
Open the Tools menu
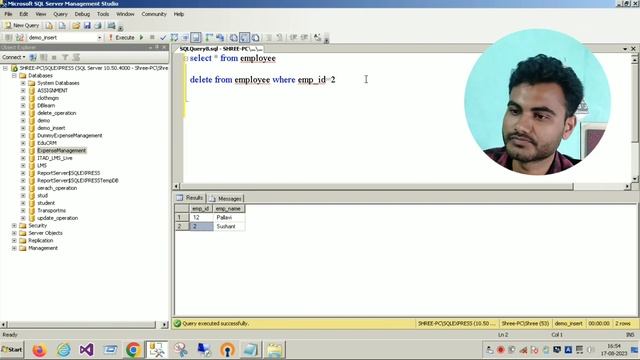(103, 14)
